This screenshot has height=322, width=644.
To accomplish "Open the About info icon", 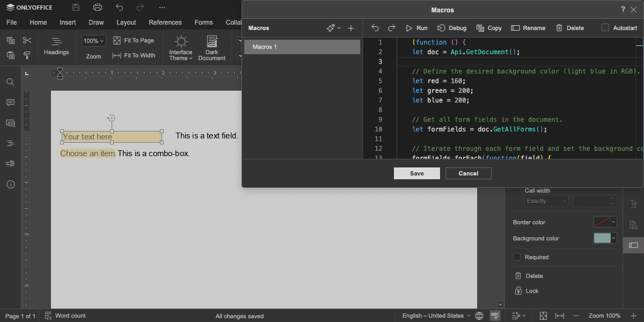I will click(x=10, y=184).
